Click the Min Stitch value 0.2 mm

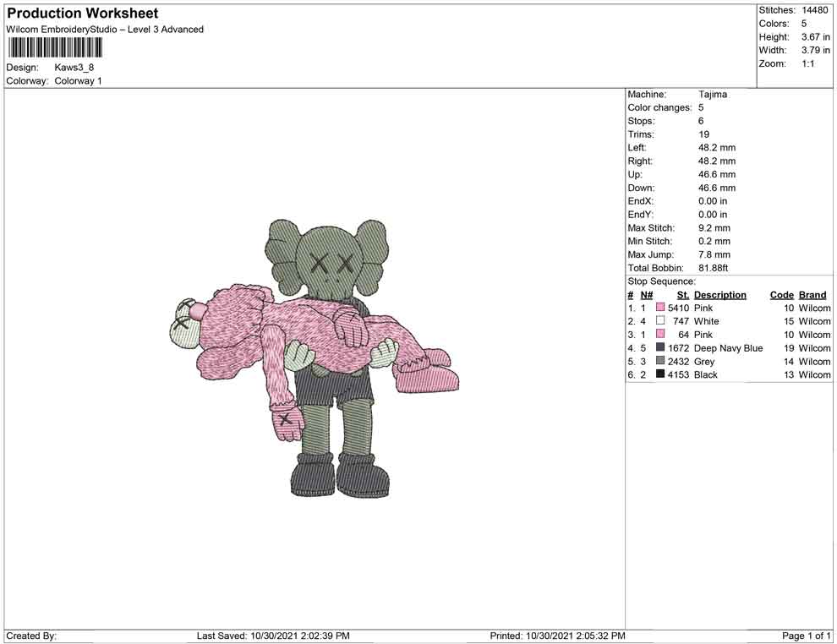714,241
